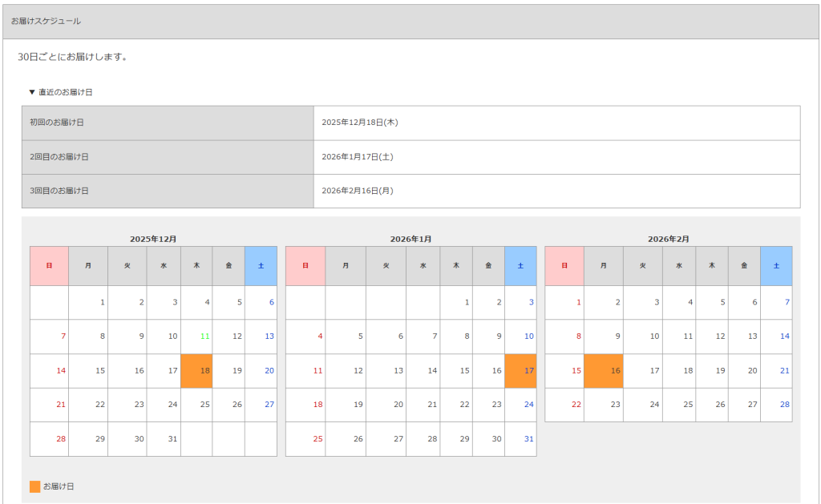Image resolution: width=821 pixels, height=504 pixels.
Task: Select highlighted February 16 delivery date
Action: (x=604, y=371)
